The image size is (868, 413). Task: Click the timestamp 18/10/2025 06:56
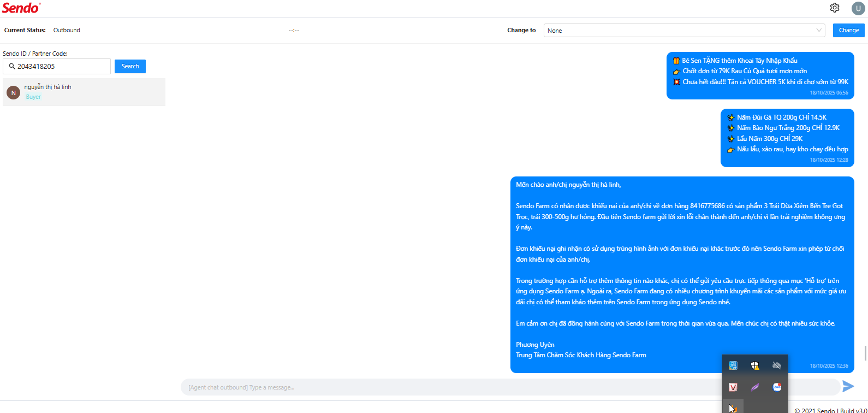tap(829, 93)
